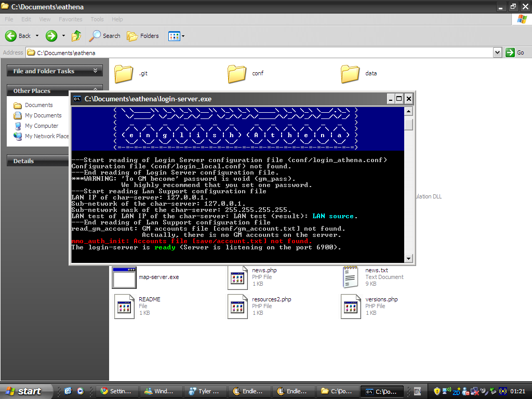This screenshot has width=532, height=399.
Task: Open the Search pane
Action: coord(104,36)
